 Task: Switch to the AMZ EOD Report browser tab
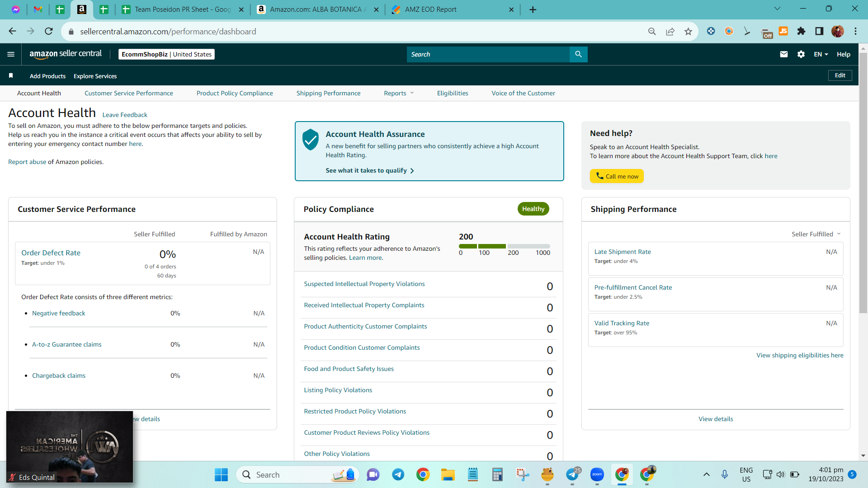pyautogui.click(x=453, y=9)
